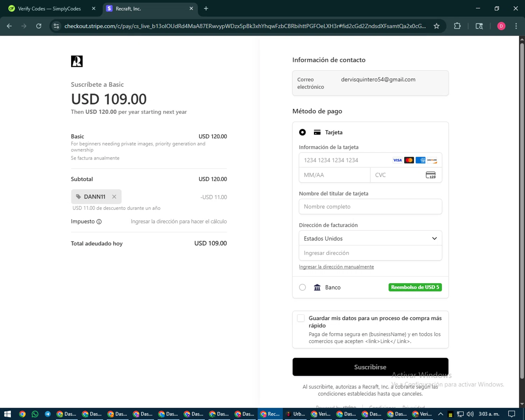Focus the card number field
The height and width of the screenshot is (420, 525).
[370, 160]
